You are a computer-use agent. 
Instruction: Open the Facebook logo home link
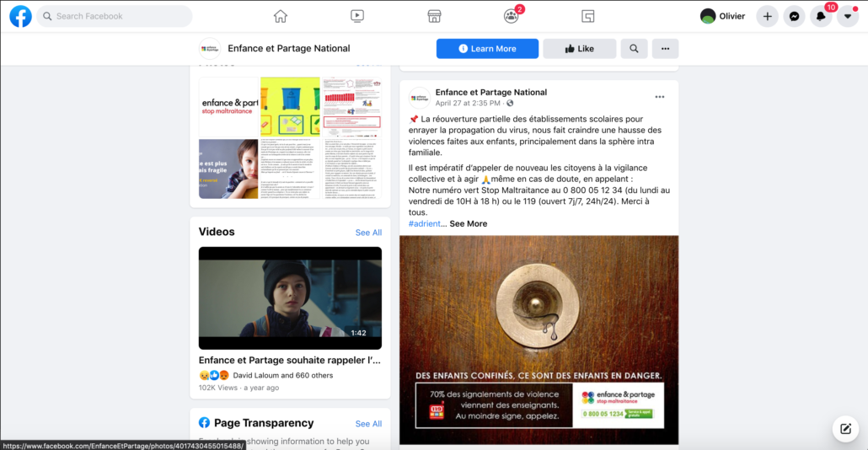click(20, 16)
